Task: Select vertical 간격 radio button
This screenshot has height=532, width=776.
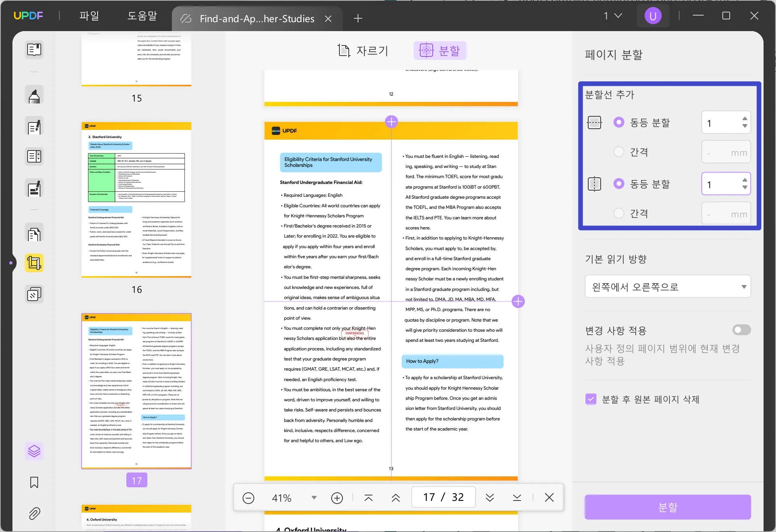Action: pos(619,213)
